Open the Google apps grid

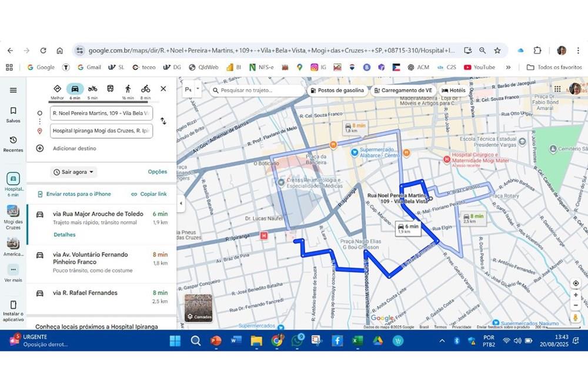click(557, 89)
